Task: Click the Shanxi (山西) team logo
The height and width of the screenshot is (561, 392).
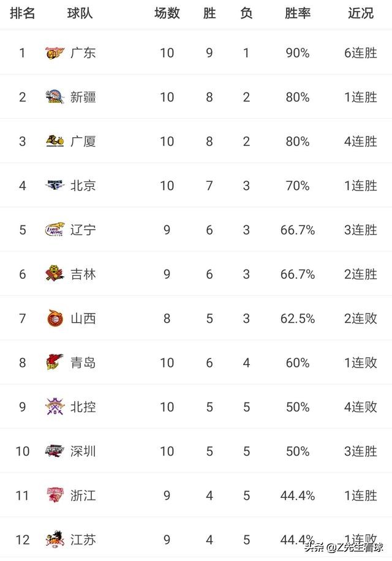Action: pyautogui.click(x=55, y=318)
